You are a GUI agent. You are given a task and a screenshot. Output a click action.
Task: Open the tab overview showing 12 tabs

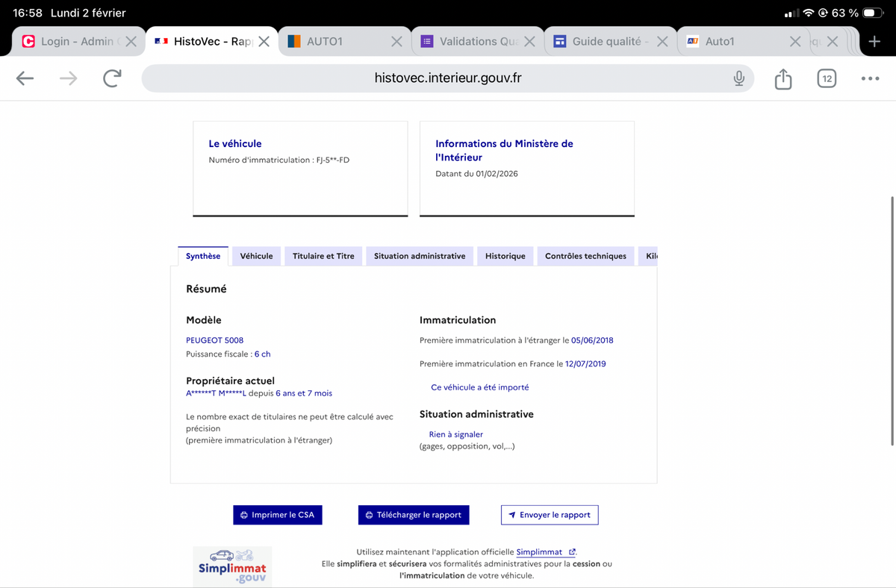tap(826, 78)
